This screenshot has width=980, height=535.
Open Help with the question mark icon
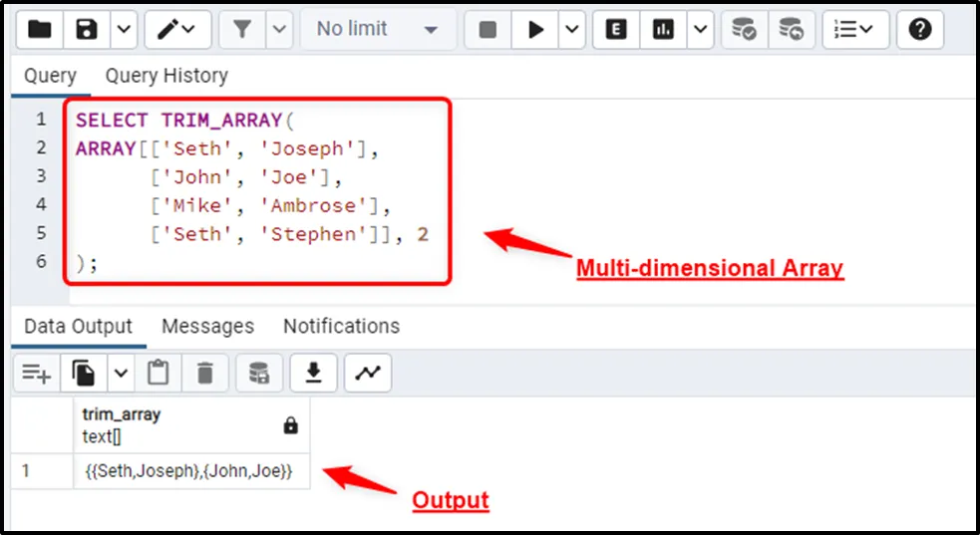[920, 30]
